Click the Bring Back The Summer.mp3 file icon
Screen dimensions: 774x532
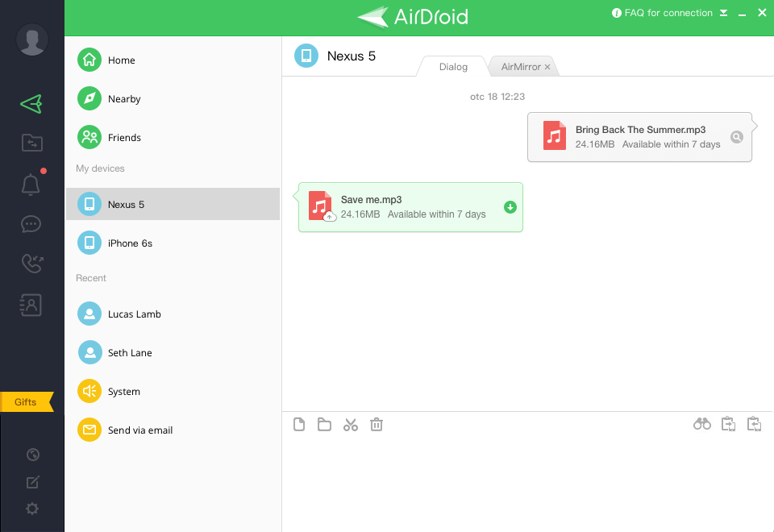(x=555, y=135)
